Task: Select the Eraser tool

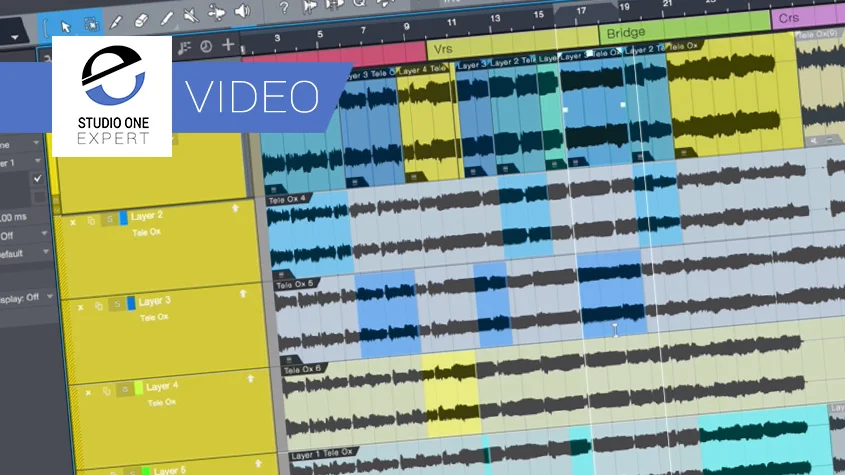Action: (x=141, y=20)
